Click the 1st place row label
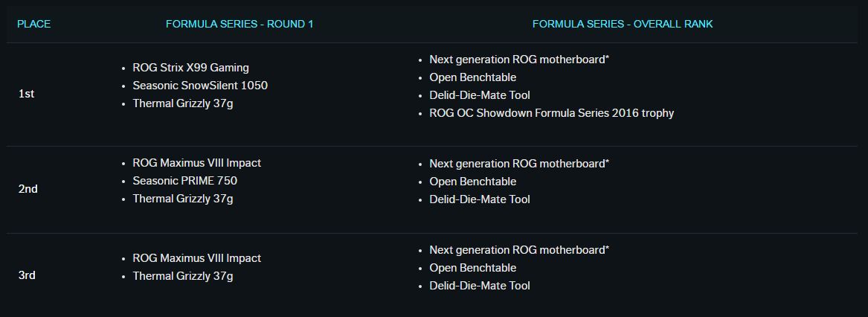 26,94
